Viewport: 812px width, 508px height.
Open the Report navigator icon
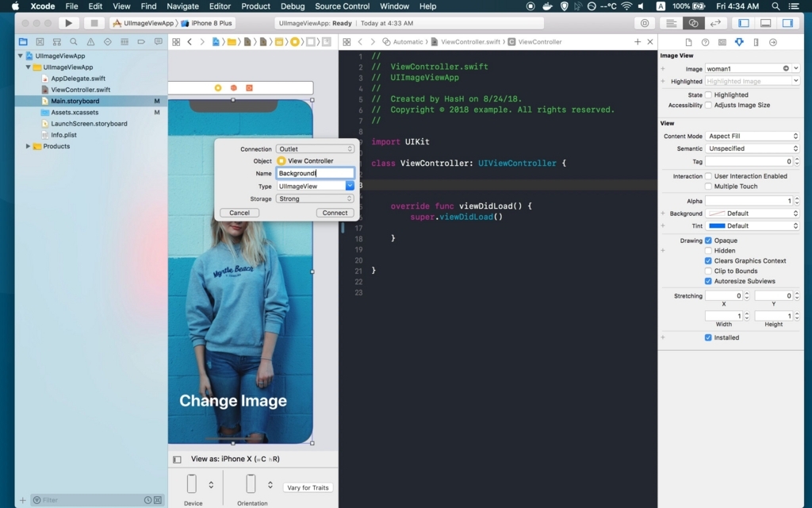tap(158, 42)
